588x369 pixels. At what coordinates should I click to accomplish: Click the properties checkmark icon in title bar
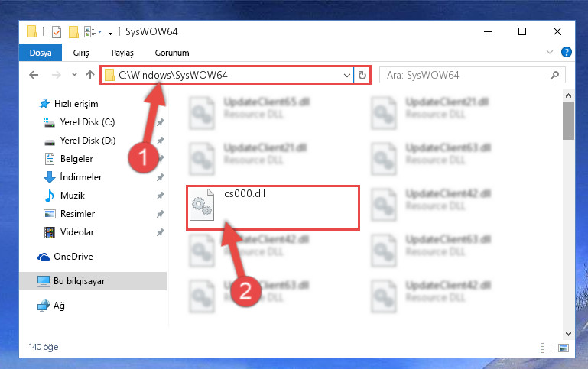tap(57, 32)
